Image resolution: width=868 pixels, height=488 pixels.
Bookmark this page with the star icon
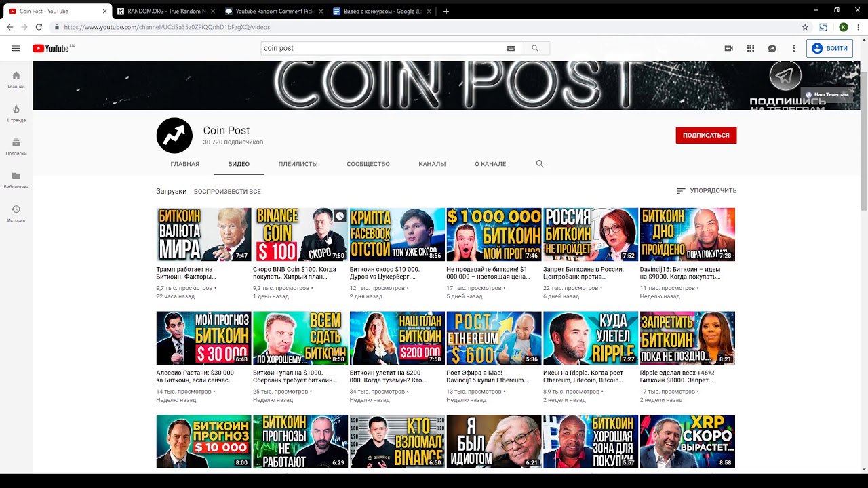click(x=805, y=27)
